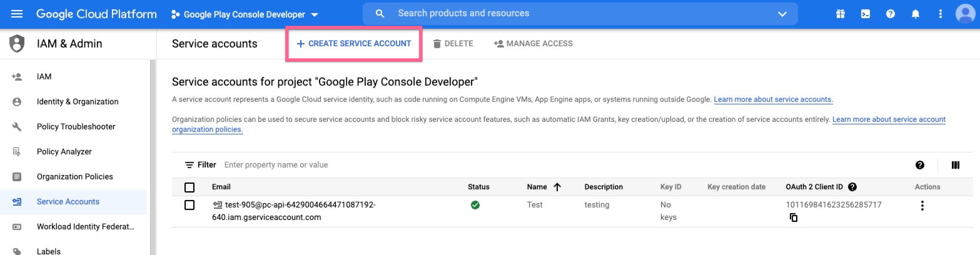Open the hamburger navigation menu
The width and height of the screenshot is (980, 255).
[17, 14]
